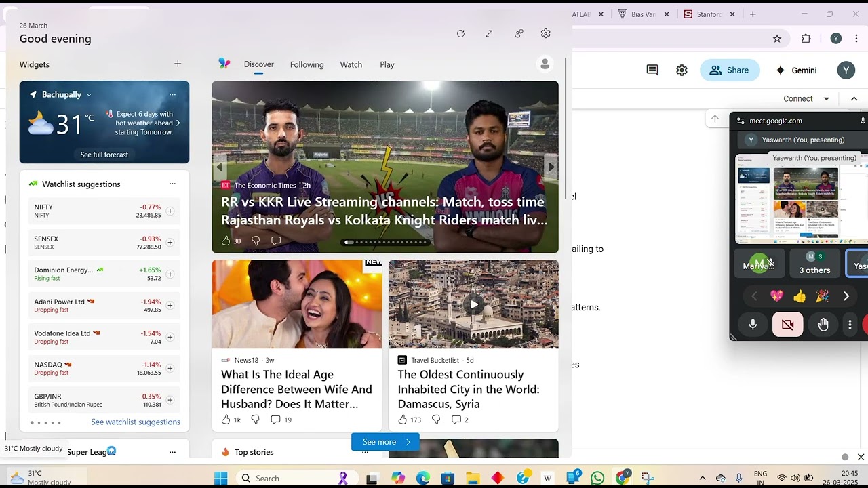Like the Ideal Age Difference article

(x=226, y=420)
